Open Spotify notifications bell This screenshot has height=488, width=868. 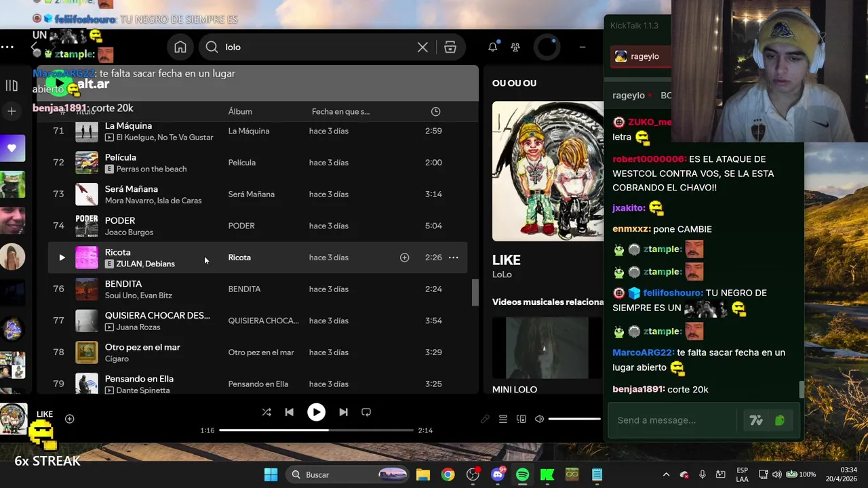click(x=493, y=47)
